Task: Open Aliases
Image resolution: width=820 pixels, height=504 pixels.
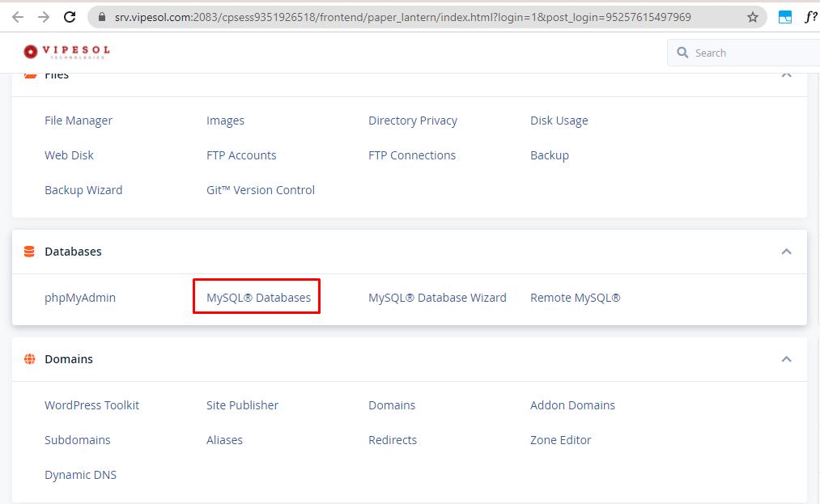Action: coord(224,440)
